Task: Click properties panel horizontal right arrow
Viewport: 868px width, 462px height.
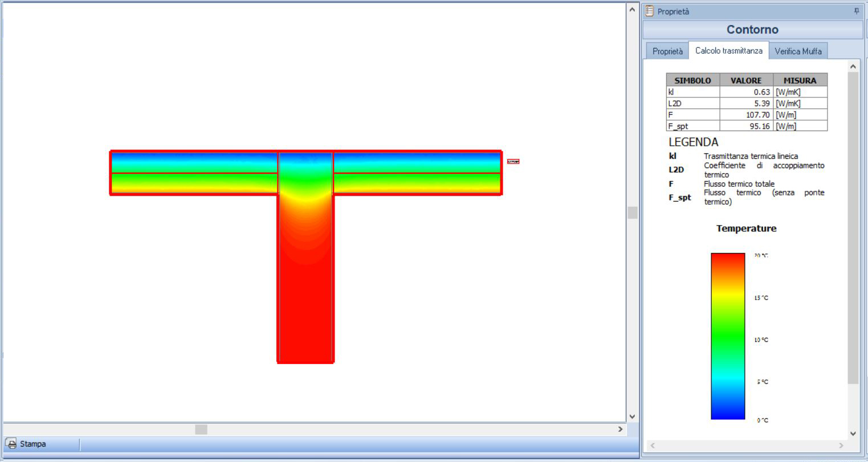Action: point(841,445)
